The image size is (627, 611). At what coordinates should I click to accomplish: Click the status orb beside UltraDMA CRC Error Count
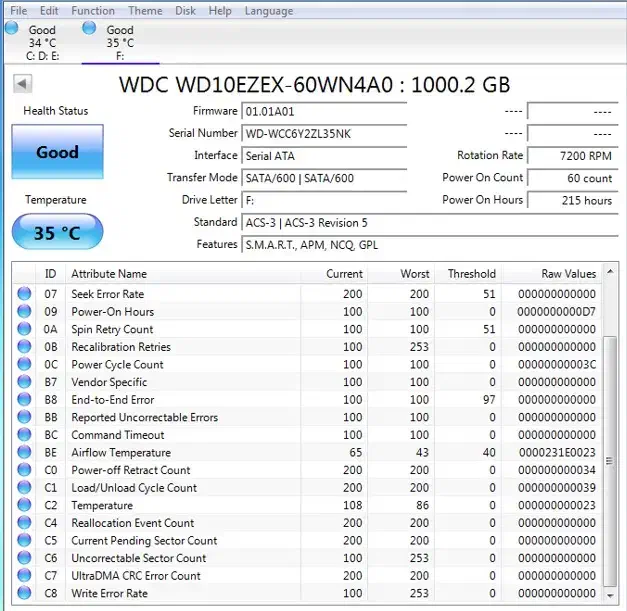[x=24, y=576]
